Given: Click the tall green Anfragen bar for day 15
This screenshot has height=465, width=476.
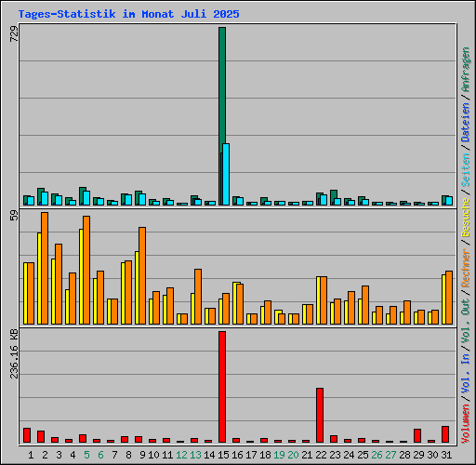Looking at the screenshot, I should (222, 86).
